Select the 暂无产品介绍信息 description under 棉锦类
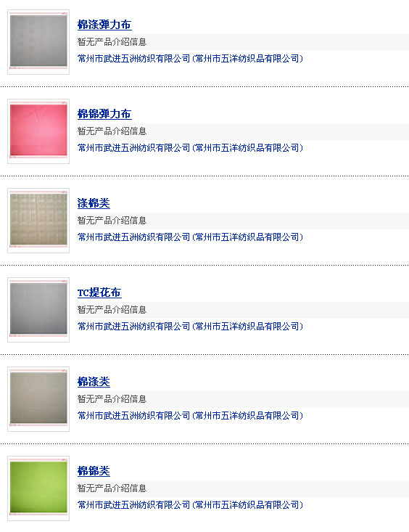Image resolution: width=409 pixels, height=532 pixels. point(112,488)
